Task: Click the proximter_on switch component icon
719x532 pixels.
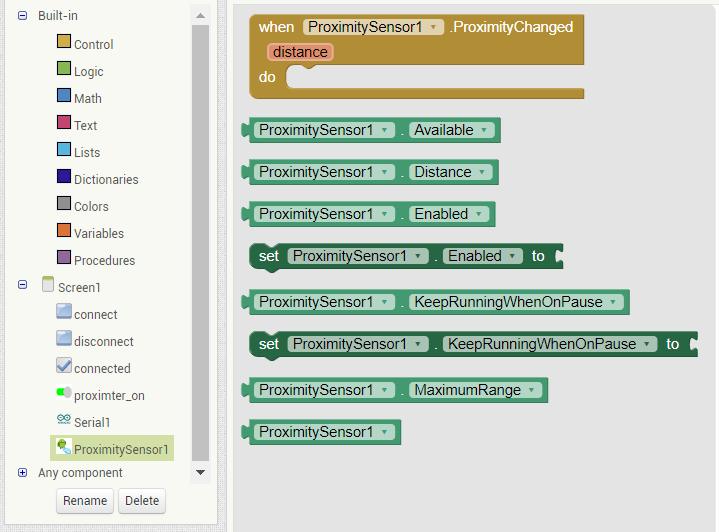Action: [64, 392]
